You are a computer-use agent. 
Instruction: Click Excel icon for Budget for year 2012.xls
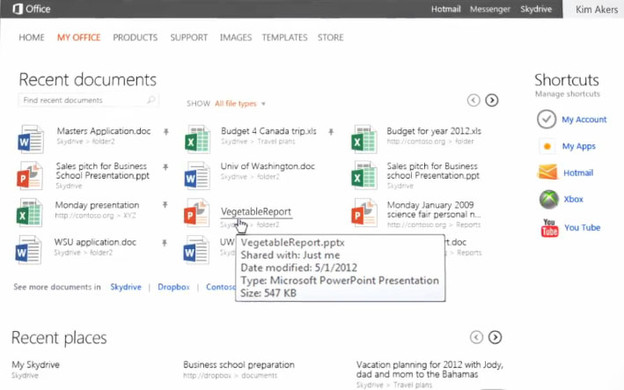[x=364, y=139]
